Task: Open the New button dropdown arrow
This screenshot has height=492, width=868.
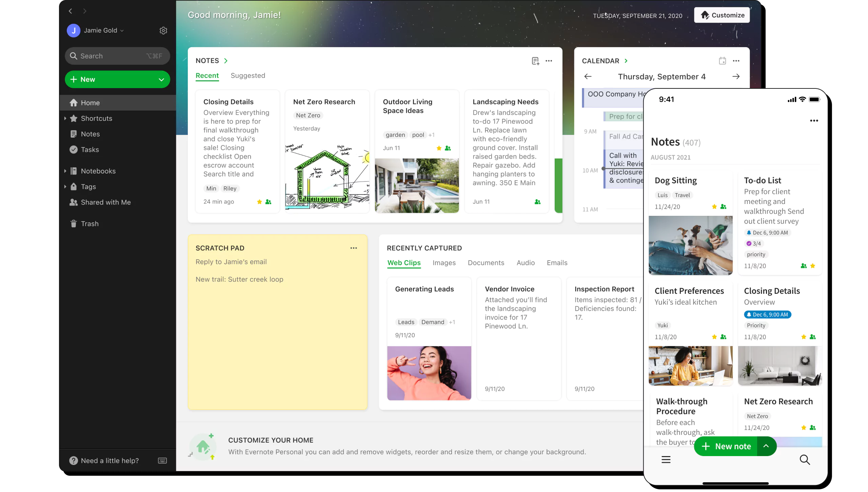Action: 161,80
